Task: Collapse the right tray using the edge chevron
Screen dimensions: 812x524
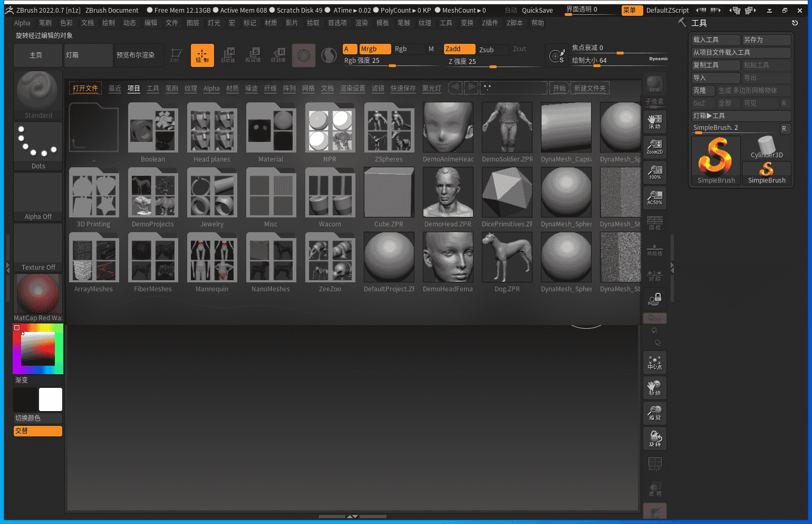Action: click(x=672, y=269)
